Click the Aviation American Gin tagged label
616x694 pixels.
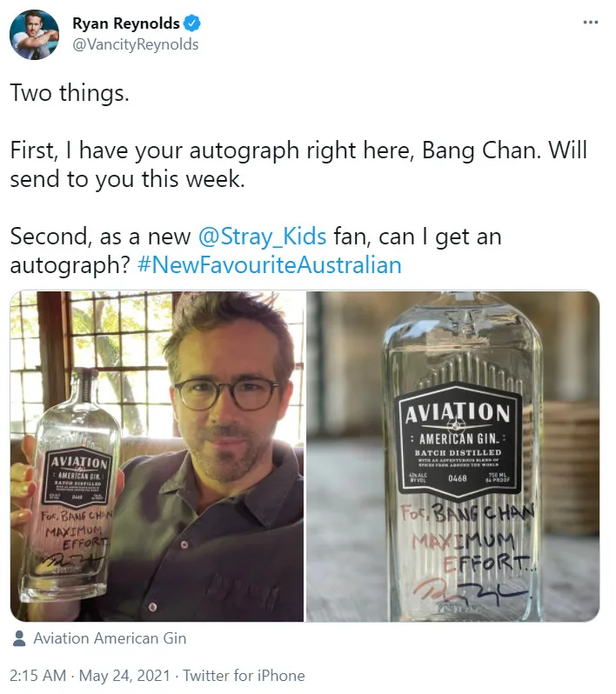point(110,638)
